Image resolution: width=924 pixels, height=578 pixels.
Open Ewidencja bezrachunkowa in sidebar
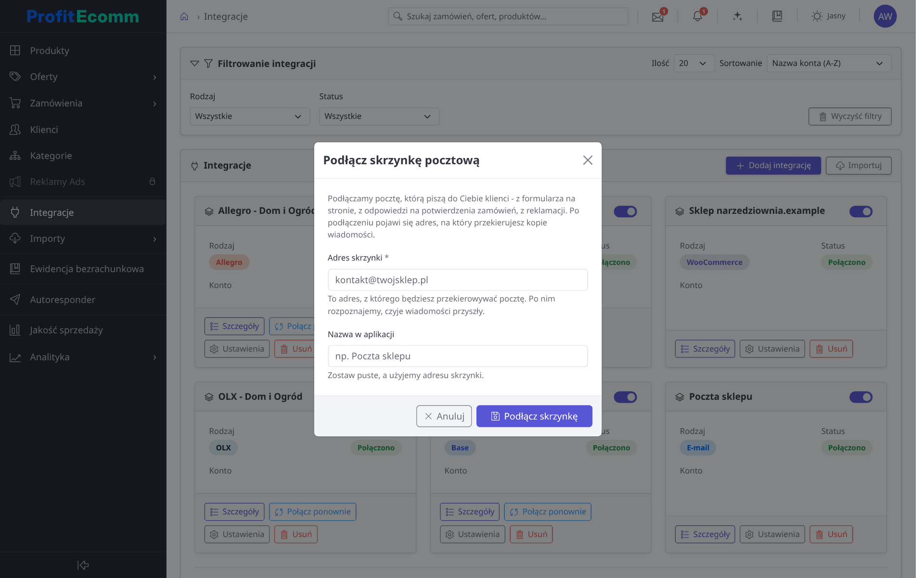coord(83,269)
